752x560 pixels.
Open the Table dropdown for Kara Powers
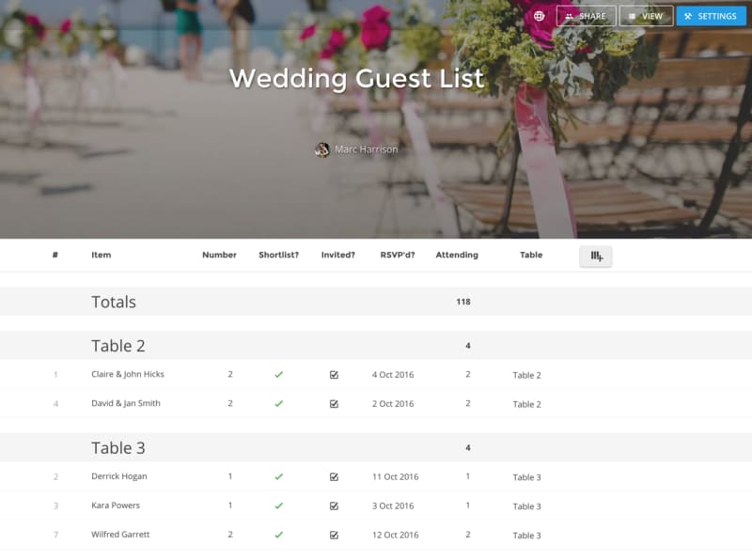pyautogui.click(x=526, y=506)
